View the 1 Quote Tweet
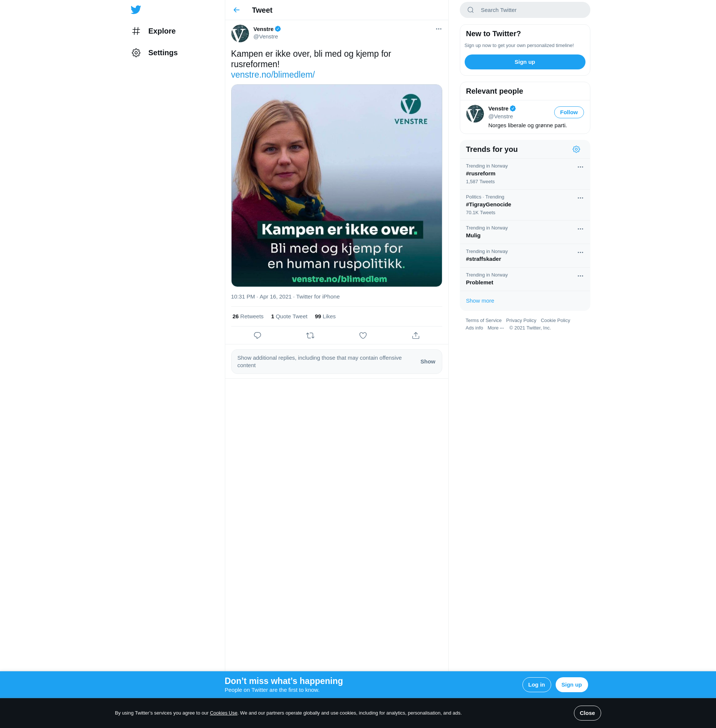The image size is (716, 728). tap(289, 316)
